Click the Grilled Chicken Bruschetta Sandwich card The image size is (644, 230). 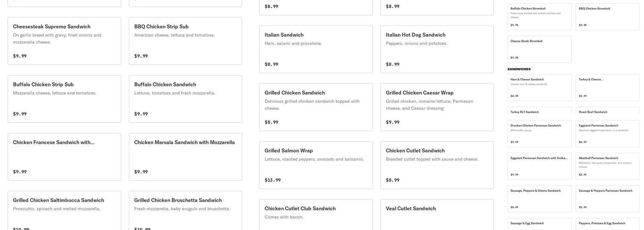(185, 210)
